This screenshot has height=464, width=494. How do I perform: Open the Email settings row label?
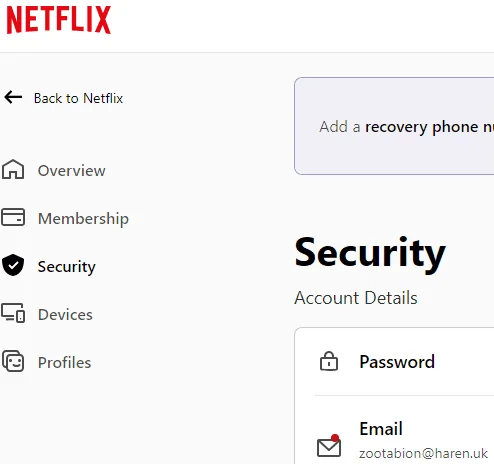[381, 429]
